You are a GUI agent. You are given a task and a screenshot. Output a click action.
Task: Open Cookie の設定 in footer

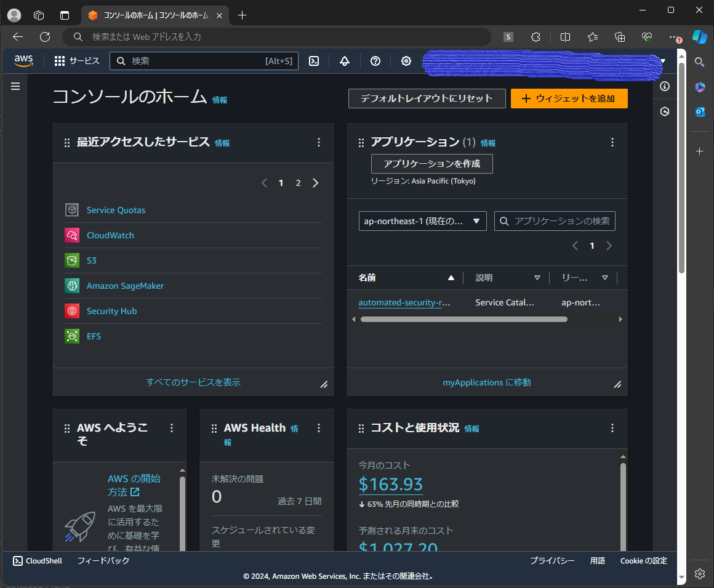point(643,561)
